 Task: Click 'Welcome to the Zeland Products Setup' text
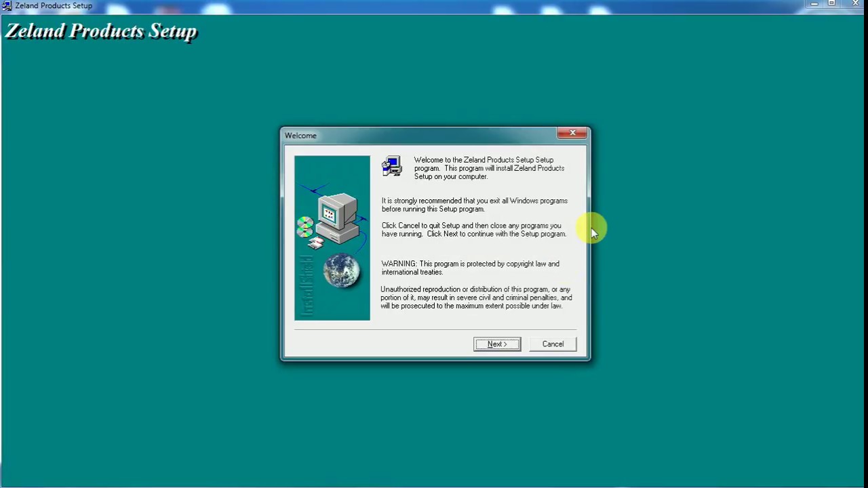pos(489,168)
